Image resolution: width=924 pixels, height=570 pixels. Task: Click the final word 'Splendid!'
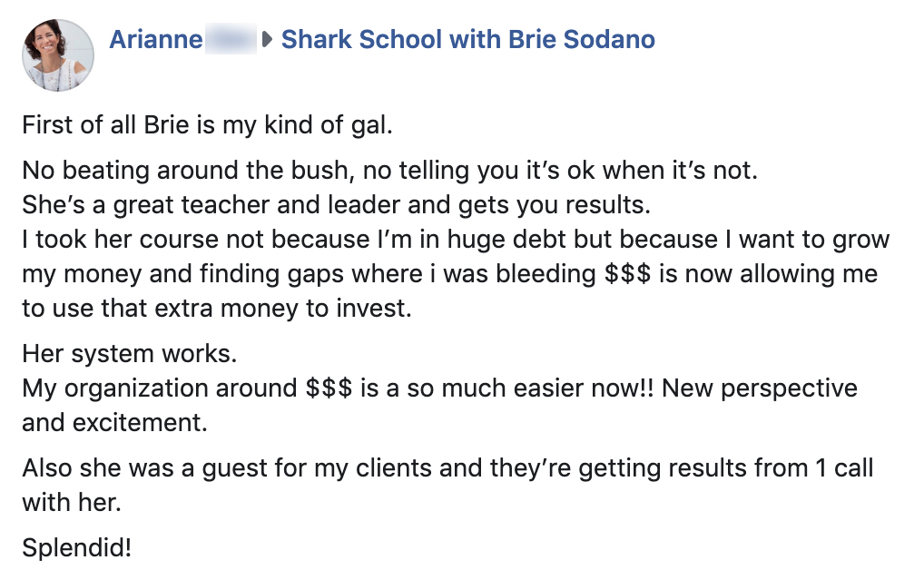76,547
